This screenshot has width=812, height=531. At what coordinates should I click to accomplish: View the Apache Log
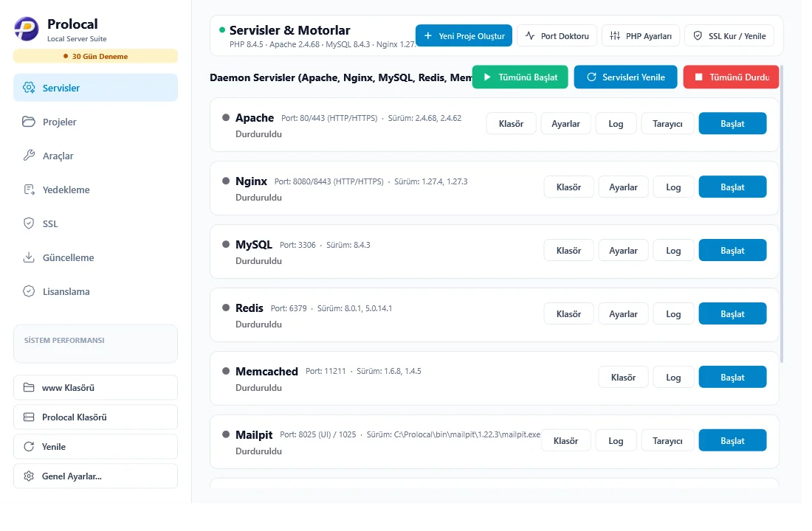(x=616, y=124)
